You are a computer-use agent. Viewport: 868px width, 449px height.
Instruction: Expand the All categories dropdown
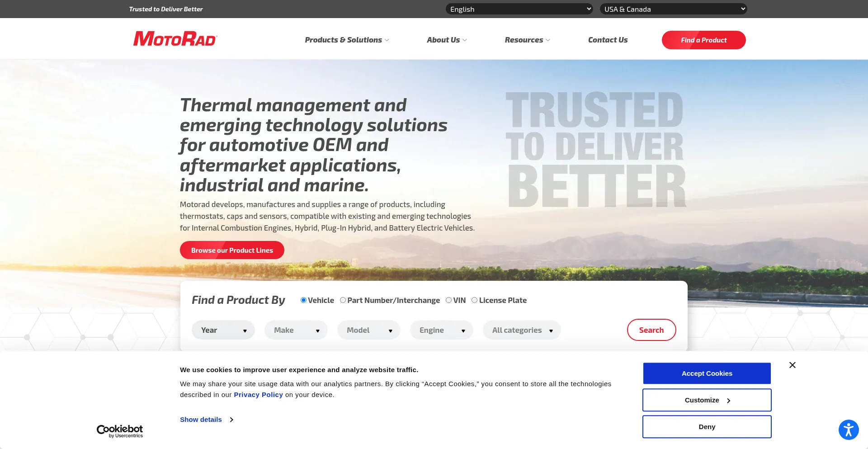click(x=522, y=330)
